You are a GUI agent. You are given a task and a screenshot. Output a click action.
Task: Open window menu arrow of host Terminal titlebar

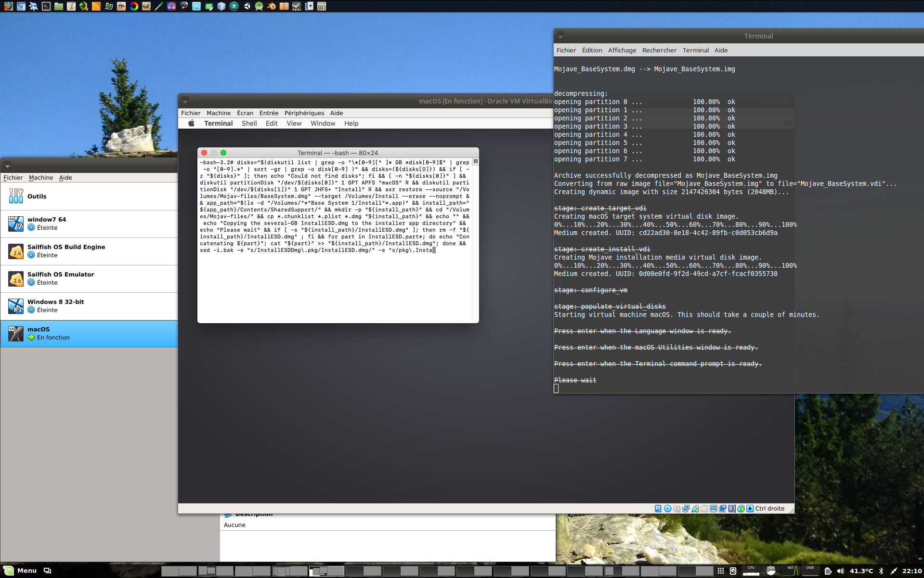(560, 36)
